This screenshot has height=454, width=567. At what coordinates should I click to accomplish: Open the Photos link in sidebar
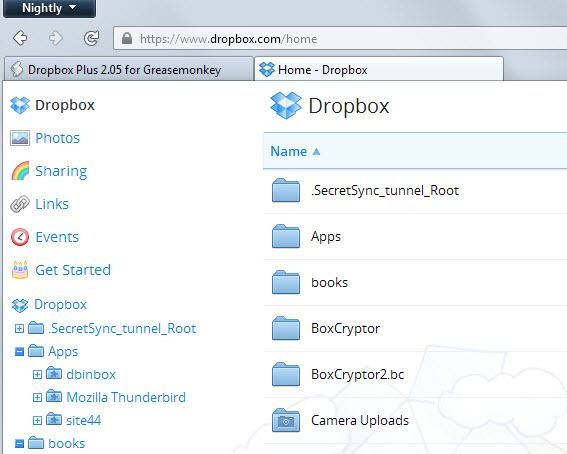click(57, 138)
